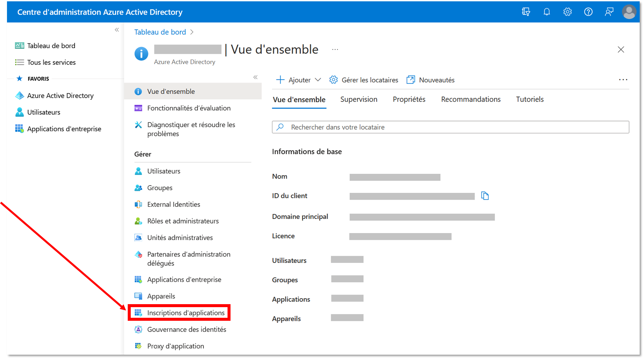Image resolution: width=644 pixels, height=359 pixels.
Task: Switch to the Supervision tab
Action: (x=359, y=99)
